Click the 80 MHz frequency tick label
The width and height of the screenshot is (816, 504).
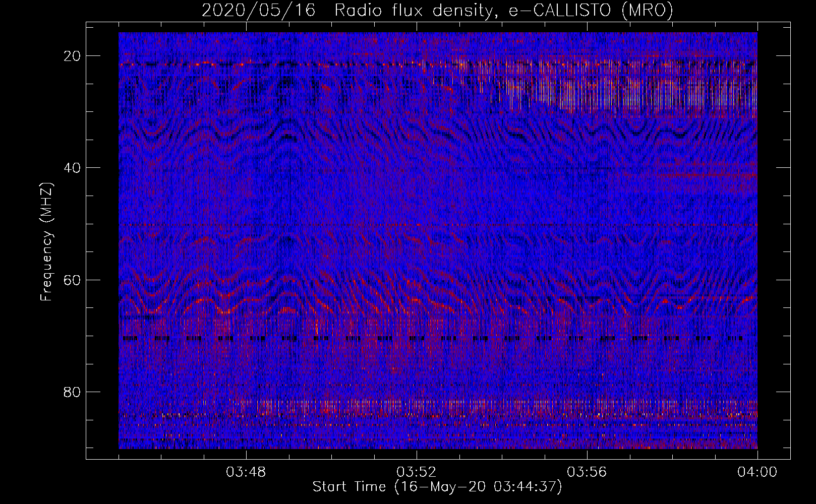pos(72,392)
